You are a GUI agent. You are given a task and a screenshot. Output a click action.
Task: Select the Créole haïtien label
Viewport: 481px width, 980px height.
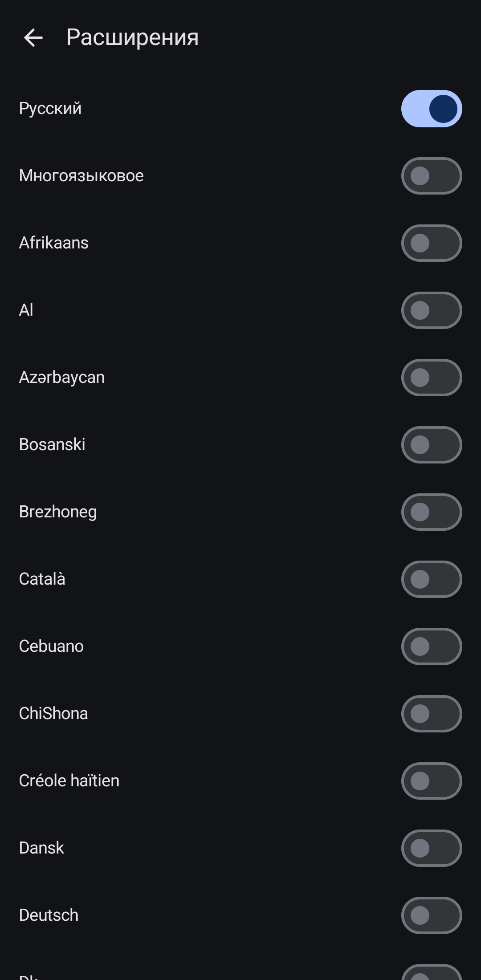(69, 781)
